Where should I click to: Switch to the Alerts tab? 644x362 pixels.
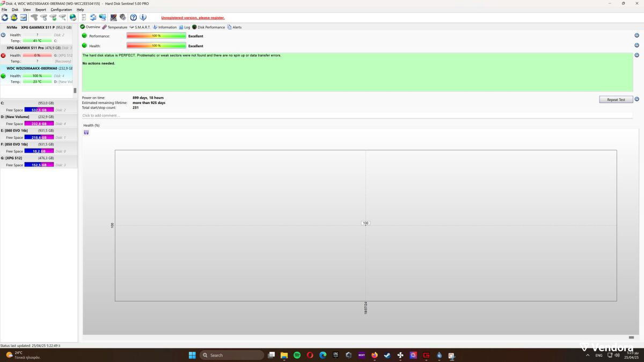(x=235, y=27)
